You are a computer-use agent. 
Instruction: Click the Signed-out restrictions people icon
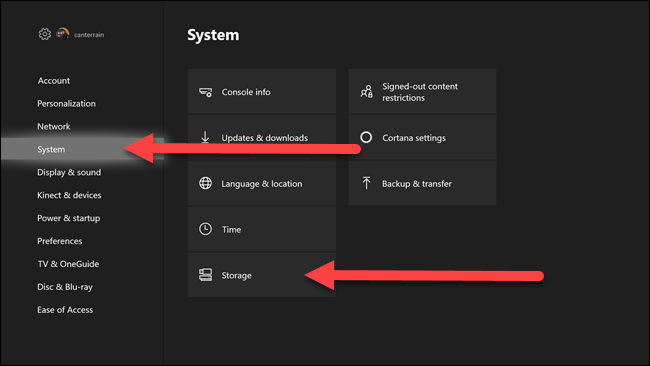tap(366, 92)
